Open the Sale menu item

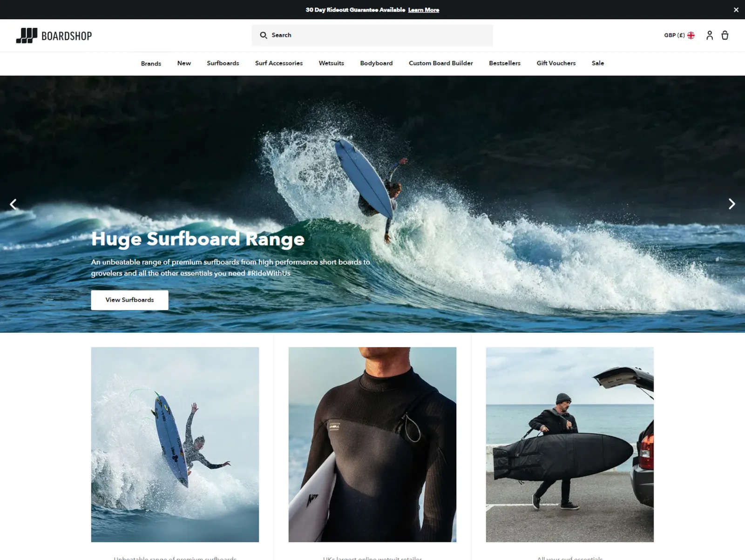pyautogui.click(x=598, y=63)
